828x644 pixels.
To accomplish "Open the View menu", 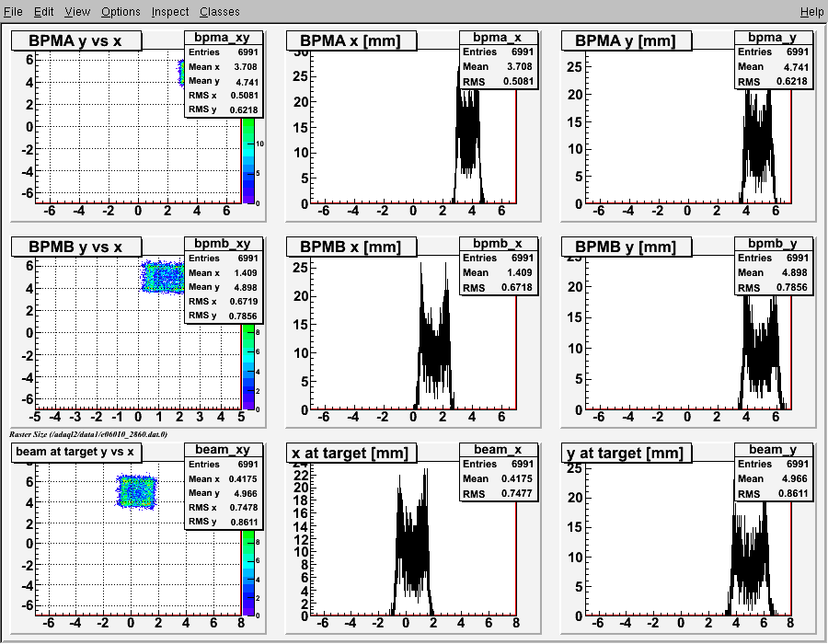I will (x=77, y=12).
